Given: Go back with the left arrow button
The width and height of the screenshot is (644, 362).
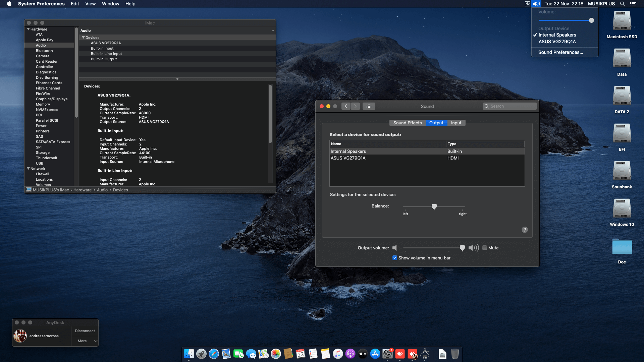Looking at the screenshot, I should point(346,106).
